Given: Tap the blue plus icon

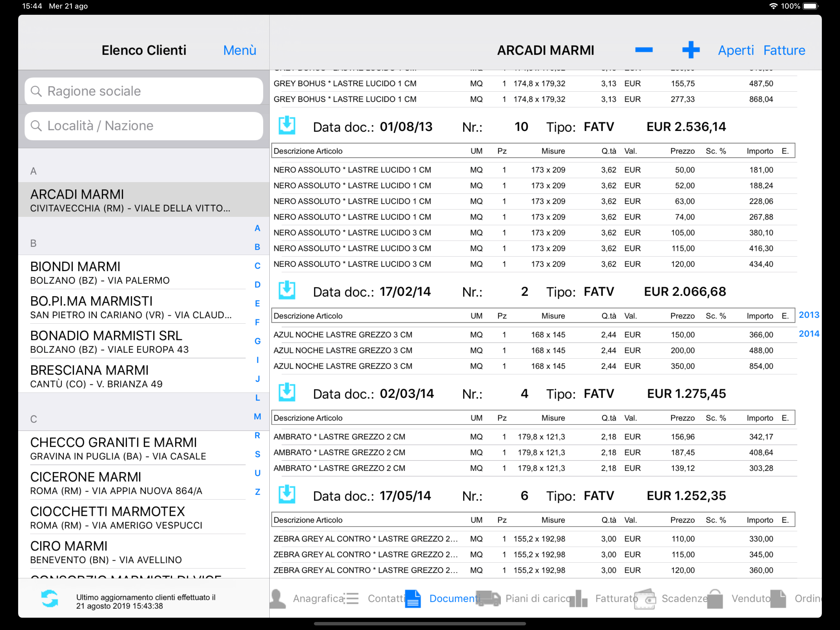Looking at the screenshot, I should click(x=691, y=50).
